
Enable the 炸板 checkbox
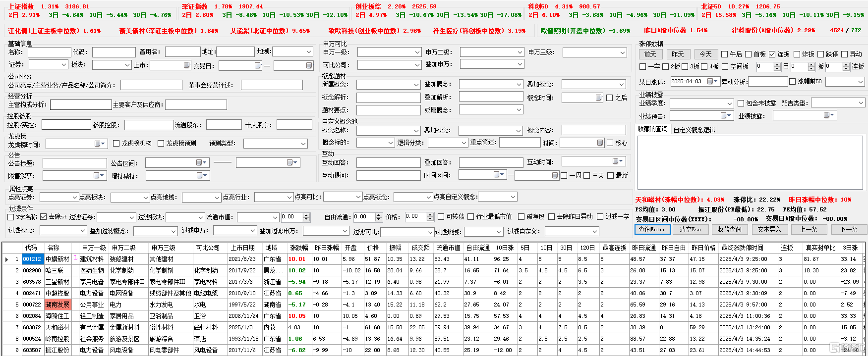797,54
